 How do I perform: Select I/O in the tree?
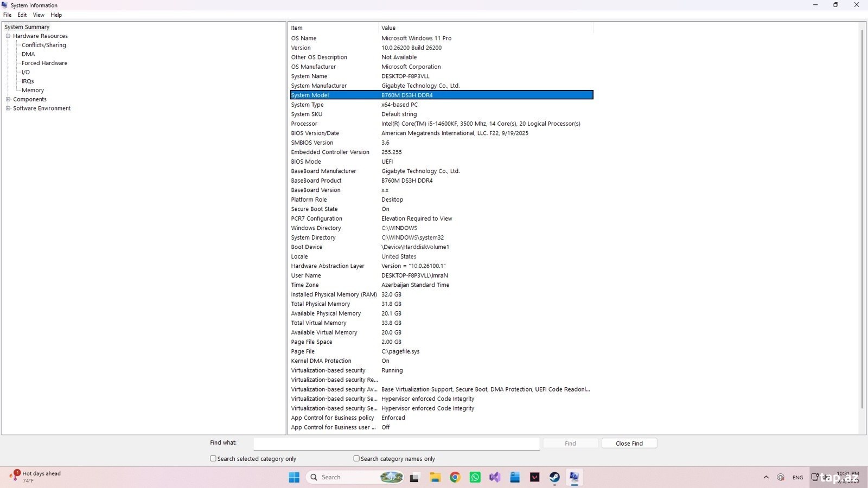[25, 72]
